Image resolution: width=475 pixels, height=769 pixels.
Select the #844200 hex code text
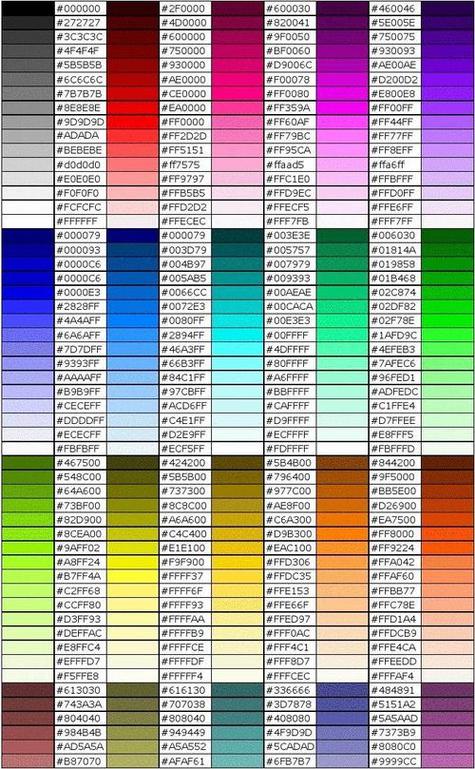(393, 462)
